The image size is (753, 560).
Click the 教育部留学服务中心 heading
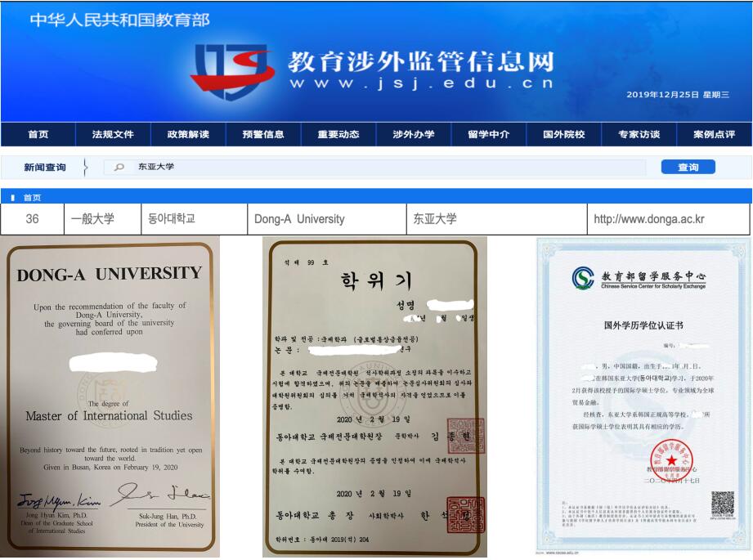click(653, 276)
